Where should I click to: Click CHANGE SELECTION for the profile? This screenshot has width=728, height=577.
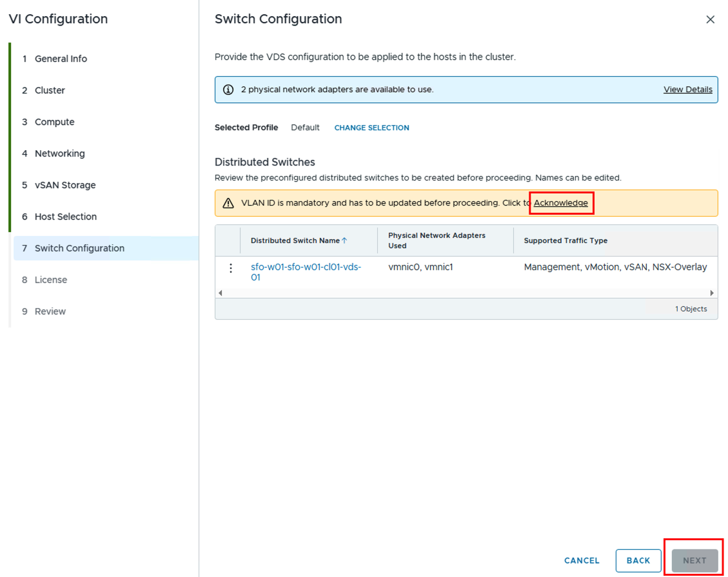371,128
